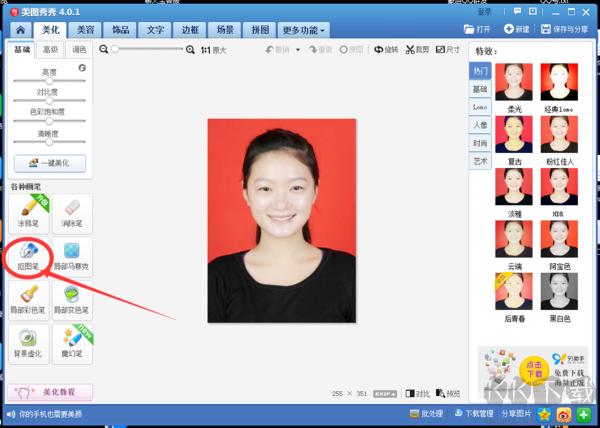This screenshot has width=600, height=428.
Task: Apply the 柔光 soft light effect thumbnail
Action: pos(514,82)
